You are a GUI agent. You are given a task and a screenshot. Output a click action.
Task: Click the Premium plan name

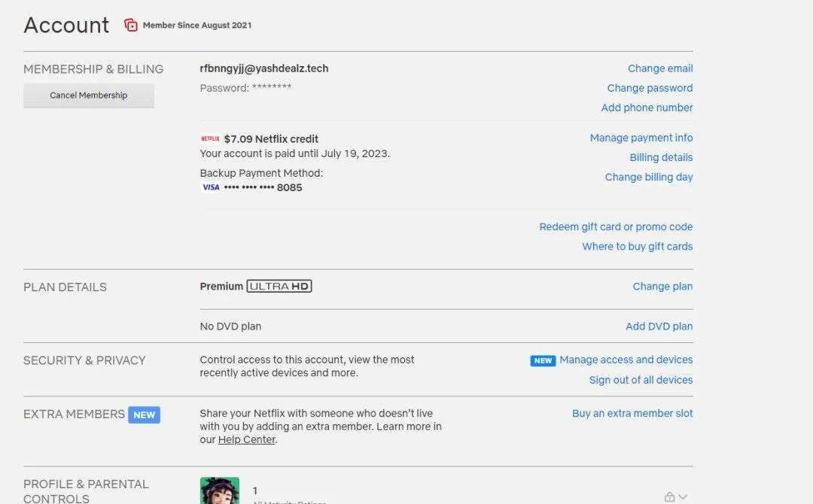pyautogui.click(x=221, y=287)
